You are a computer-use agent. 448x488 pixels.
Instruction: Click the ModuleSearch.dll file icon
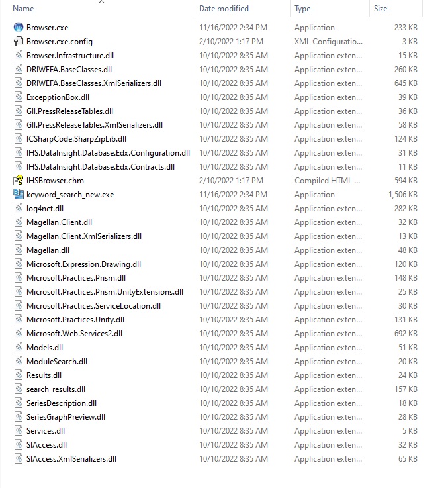click(19, 362)
